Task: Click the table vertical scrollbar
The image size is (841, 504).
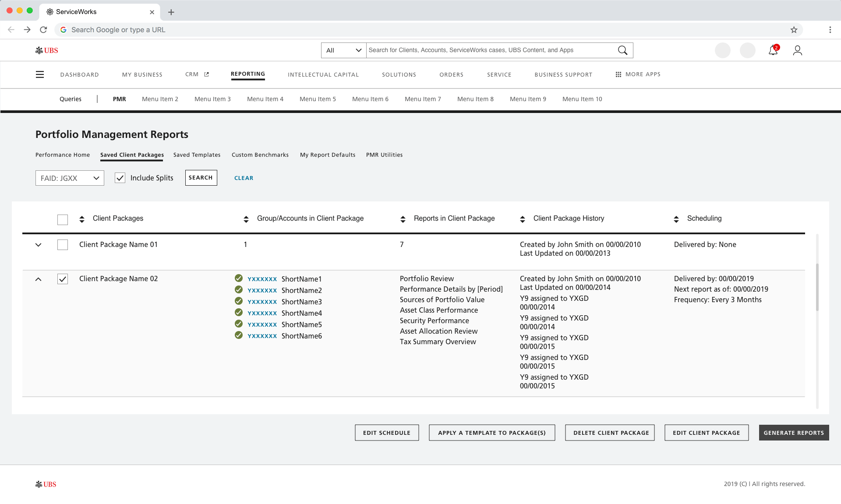Action: 817,287
